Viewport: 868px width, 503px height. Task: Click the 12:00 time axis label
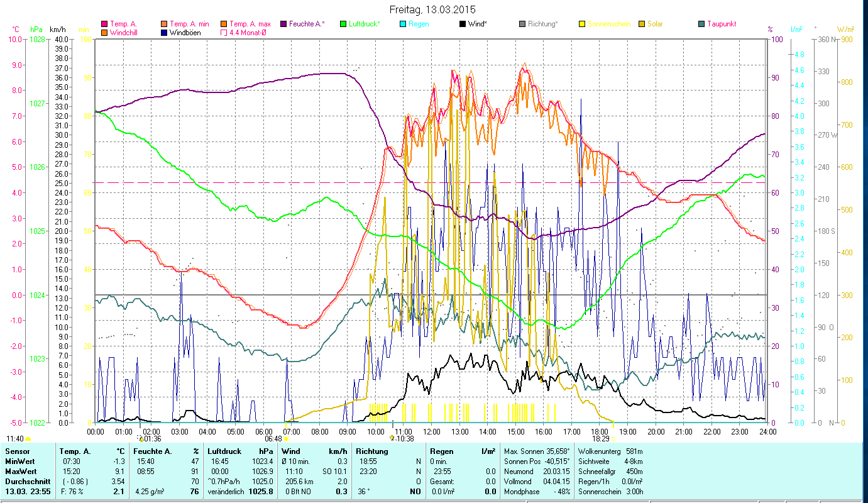[432, 431]
